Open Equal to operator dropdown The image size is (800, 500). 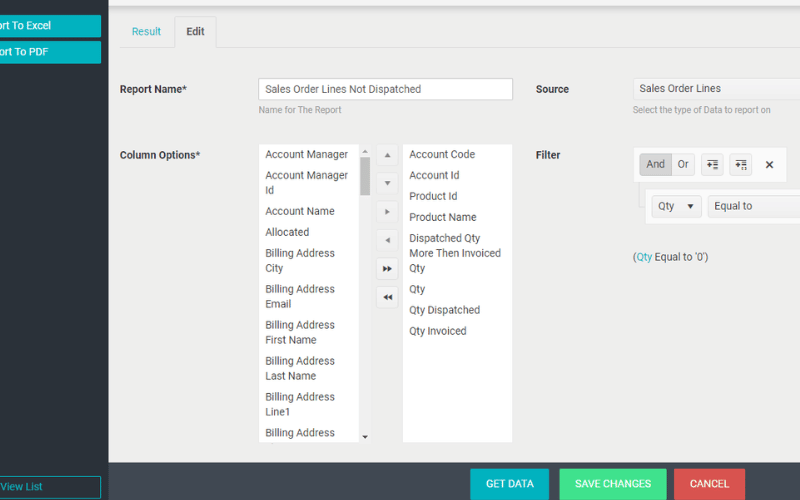[754, 206]
